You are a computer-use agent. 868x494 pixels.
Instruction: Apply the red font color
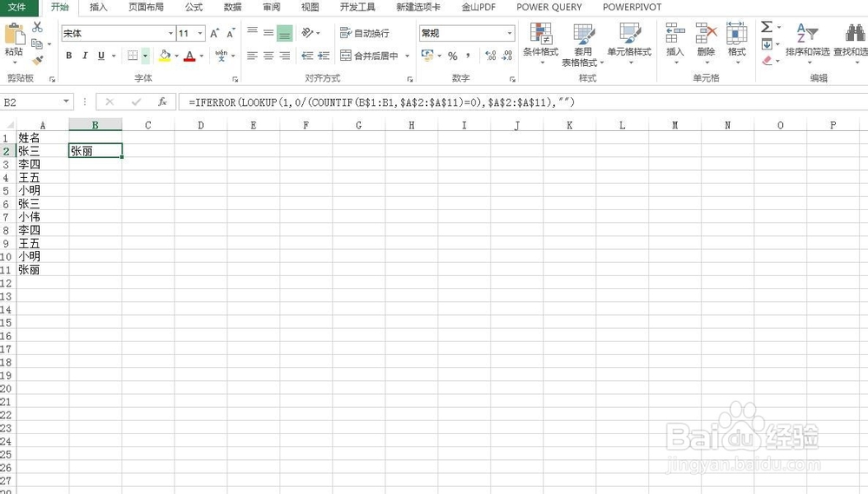189,56
